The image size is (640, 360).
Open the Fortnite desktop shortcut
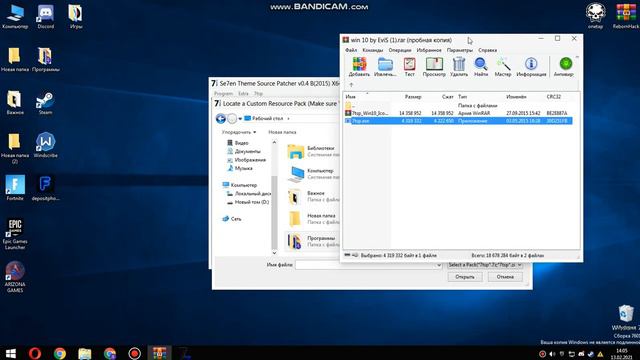tap(15, 188)
